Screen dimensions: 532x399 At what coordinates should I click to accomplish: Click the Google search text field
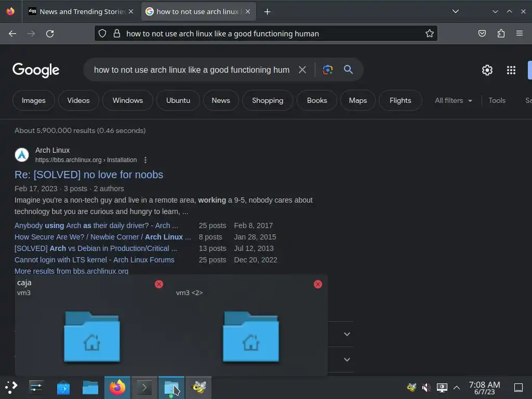[x=192, y=70]
